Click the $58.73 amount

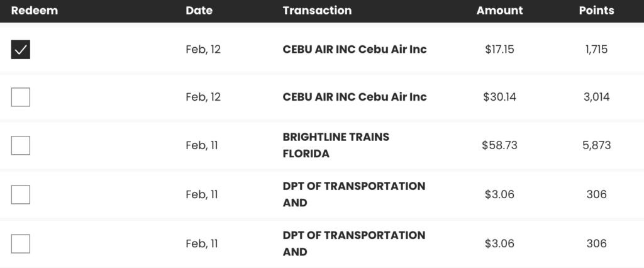(x=499, y=145)
